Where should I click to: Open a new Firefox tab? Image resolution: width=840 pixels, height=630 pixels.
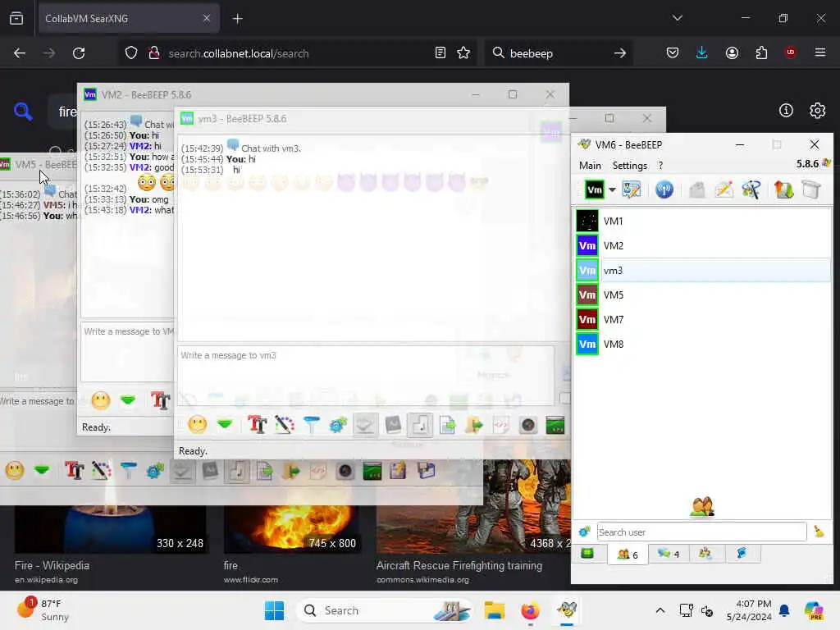237,19
